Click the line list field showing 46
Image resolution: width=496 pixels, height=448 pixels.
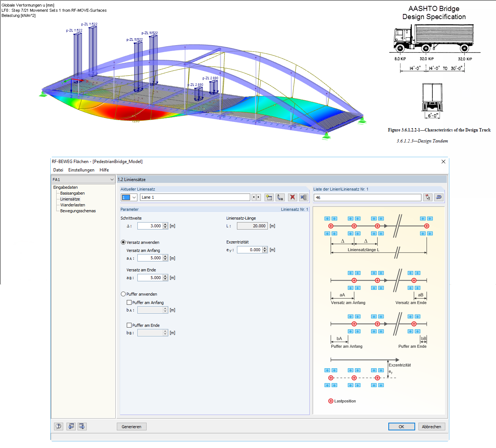367,197
